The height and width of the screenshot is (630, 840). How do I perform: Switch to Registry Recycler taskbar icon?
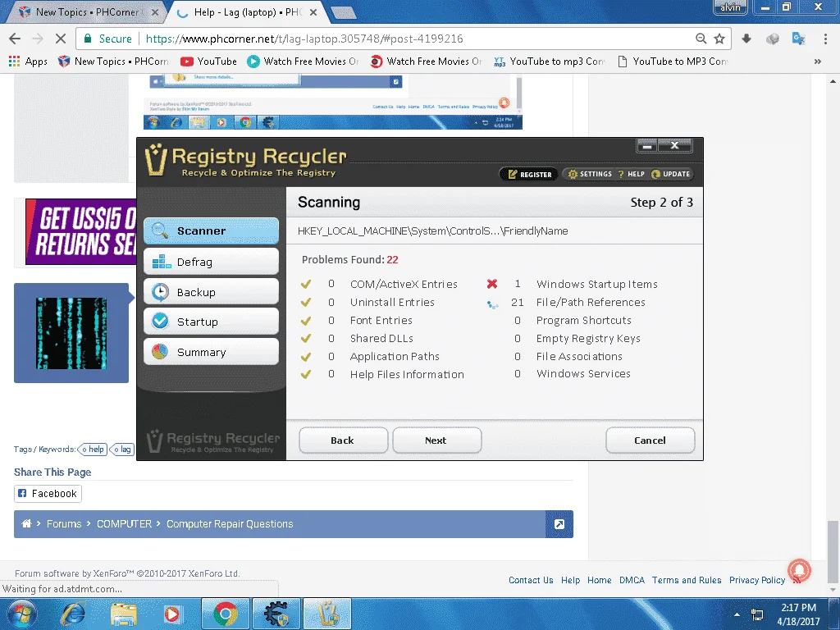pos(327,614)
